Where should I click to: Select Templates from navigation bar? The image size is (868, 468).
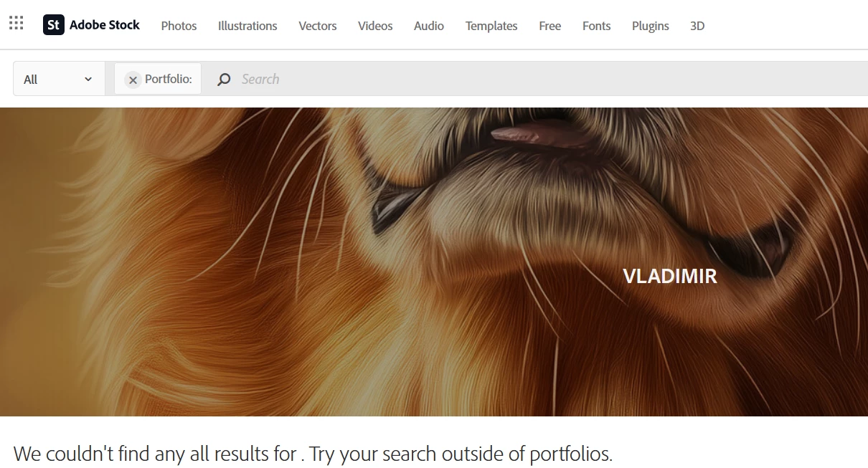pyautogui.click(x=491, y=26)
